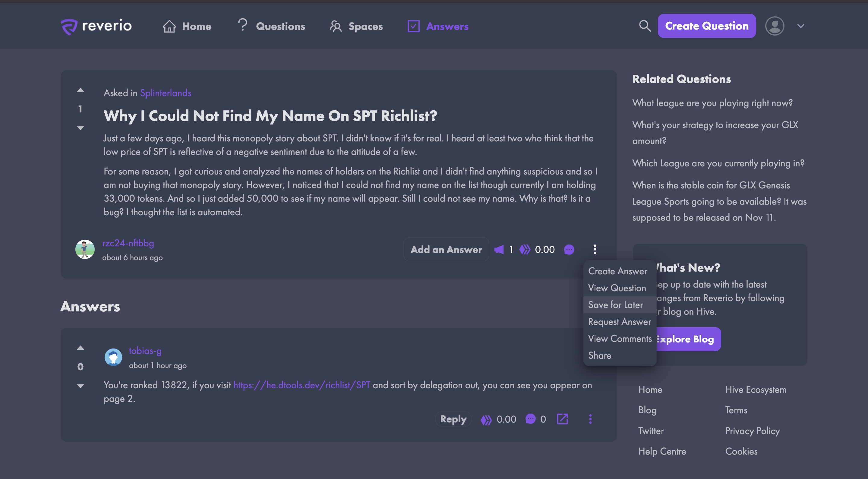Screen dimensions: 868x479
Task: Downvote the question with the down arrow
Action: point(80,128)
